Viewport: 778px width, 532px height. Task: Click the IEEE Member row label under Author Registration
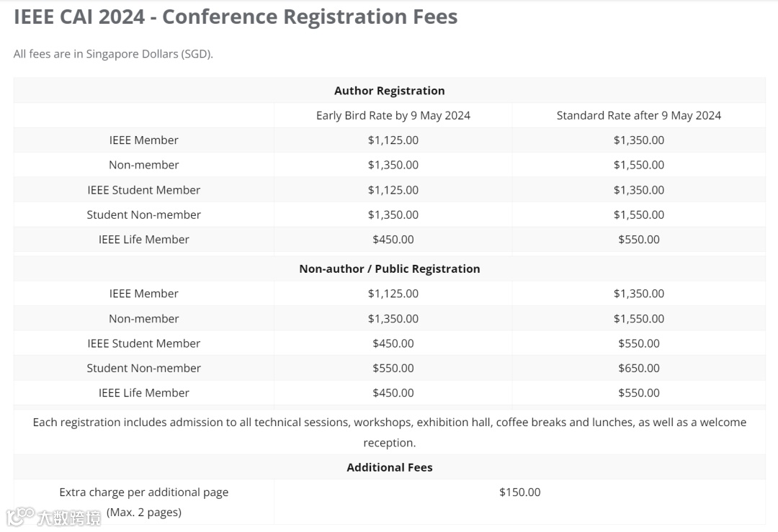tap(143, 140)
